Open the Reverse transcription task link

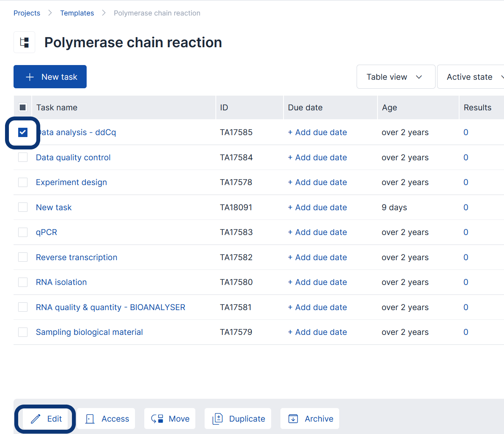[x=77, y=257]
